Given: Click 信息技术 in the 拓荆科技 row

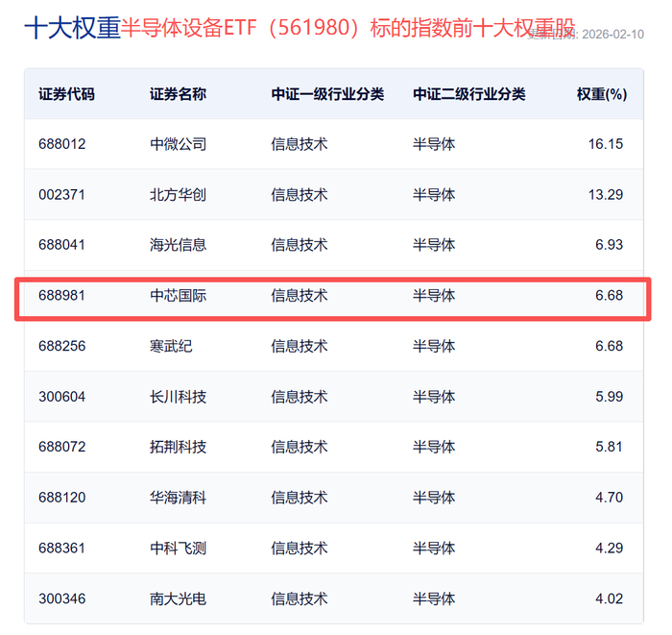Looking at the screenshot, I should pyautogui.click(x=300, y=447).
